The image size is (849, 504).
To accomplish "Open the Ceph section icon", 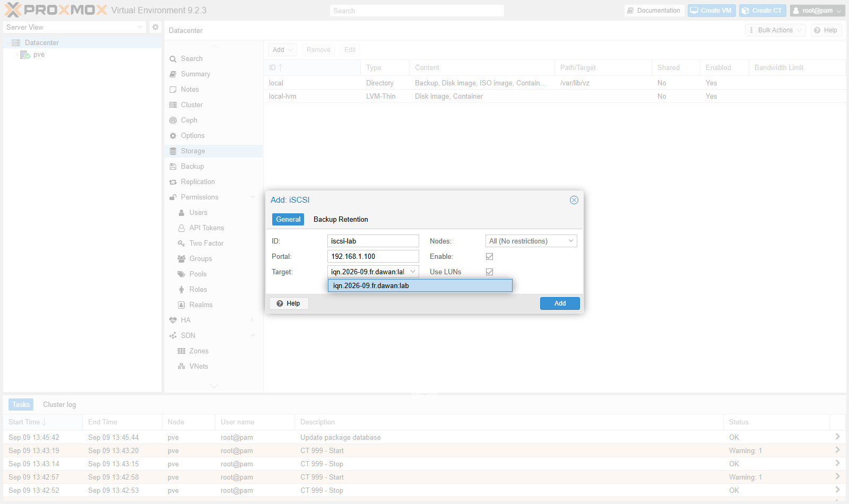I will pos(173,120).
